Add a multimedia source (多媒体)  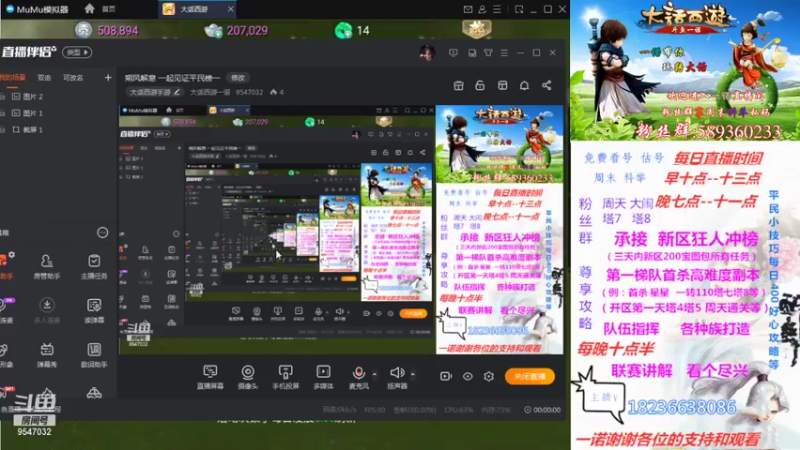323,377
